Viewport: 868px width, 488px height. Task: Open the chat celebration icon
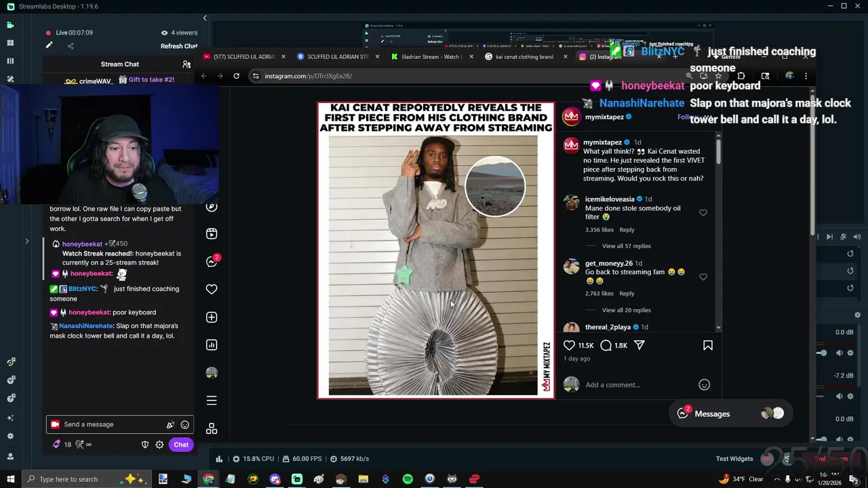[x=170, y=425]
